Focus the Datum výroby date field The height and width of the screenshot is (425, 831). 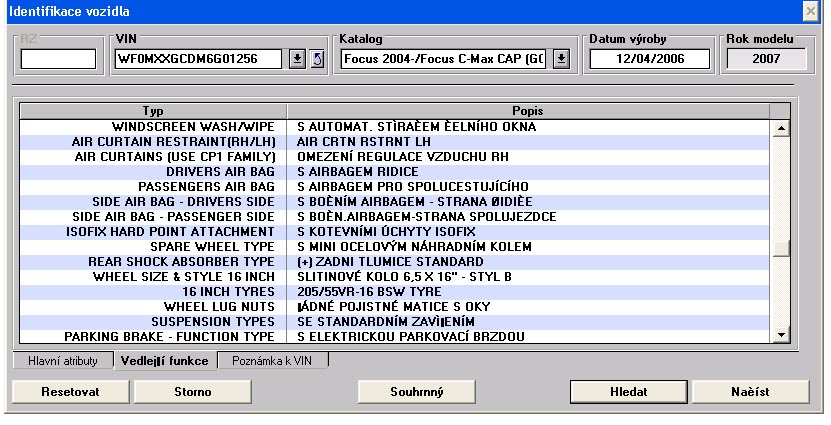650,59
